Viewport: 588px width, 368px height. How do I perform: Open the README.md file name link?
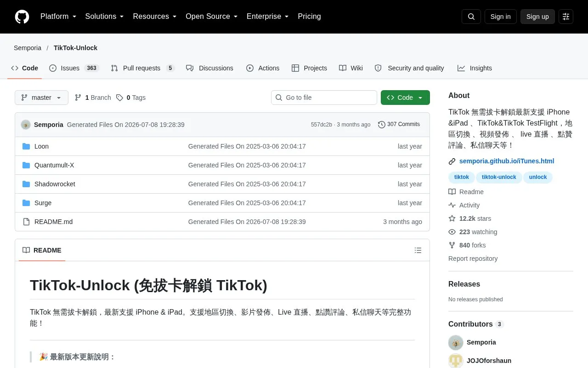(x=53, y=222)
